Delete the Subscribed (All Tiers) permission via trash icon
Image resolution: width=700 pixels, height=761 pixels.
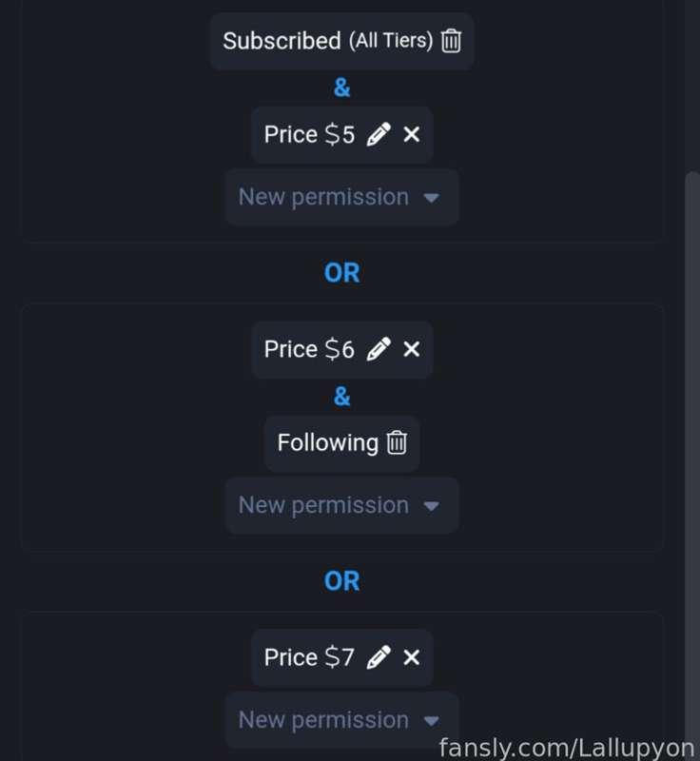click(x=452, y=41)
